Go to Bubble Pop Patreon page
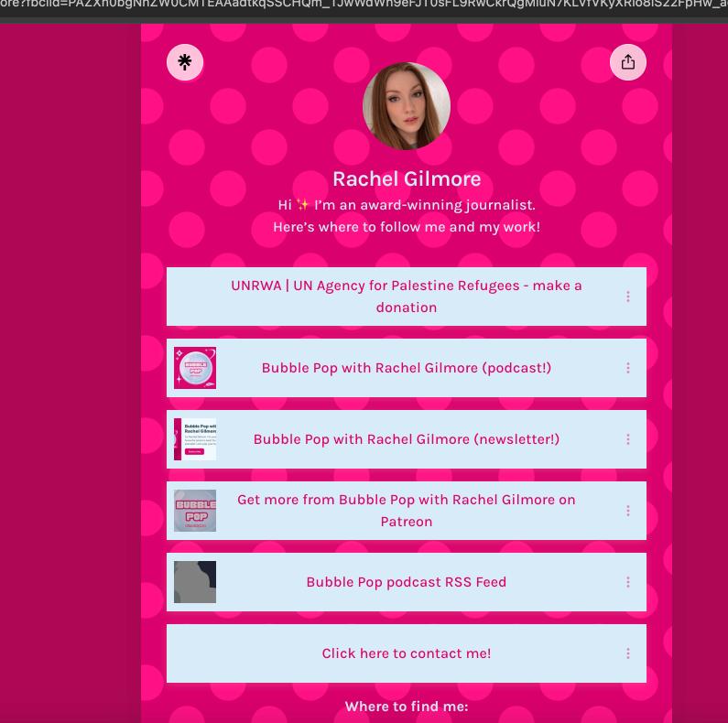Image resolution: width=728 pixels, height=723 pixels. (x=406, y=511)
